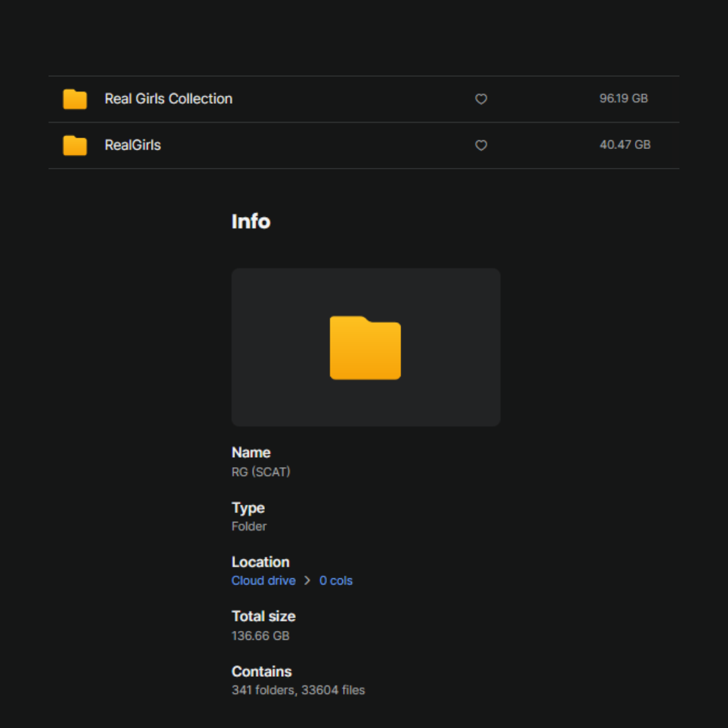Toggle the heart favorite on RealGirls row
Image resolution: width=728 pixels, height=728 pixels.
[481, 146]
